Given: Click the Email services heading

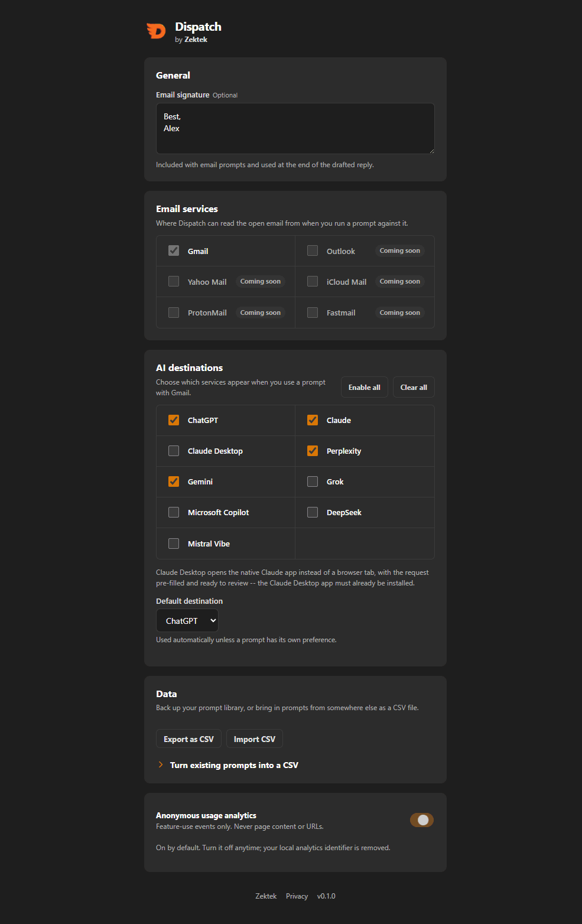Looking at the screenshot, I should point(187,209).
